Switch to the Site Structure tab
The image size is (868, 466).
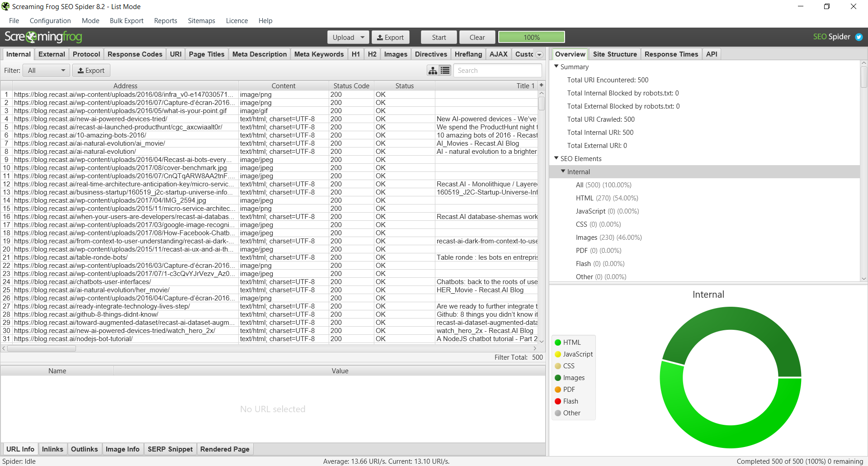tap(615, 54)
